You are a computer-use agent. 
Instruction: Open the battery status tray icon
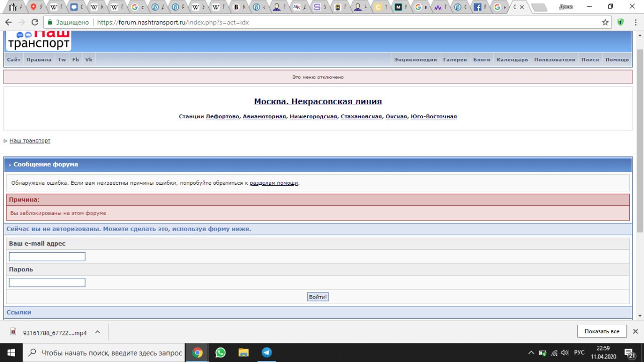(543, 352)
